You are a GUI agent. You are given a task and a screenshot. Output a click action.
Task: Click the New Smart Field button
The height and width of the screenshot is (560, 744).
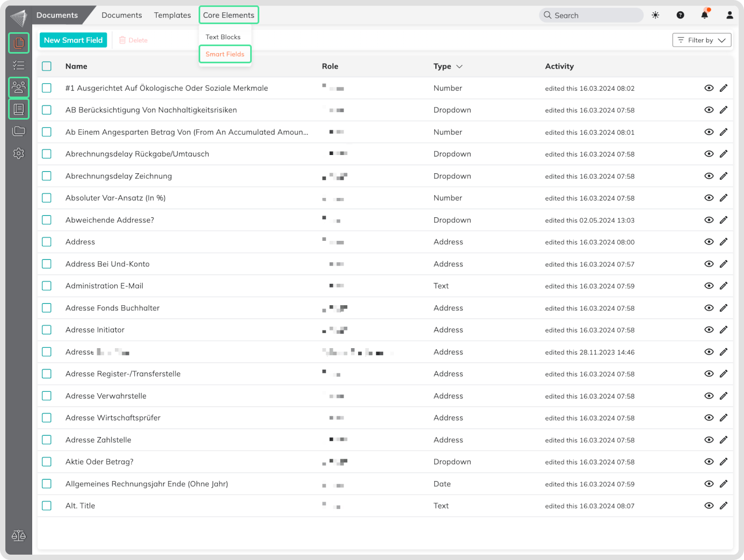(74, 40)
